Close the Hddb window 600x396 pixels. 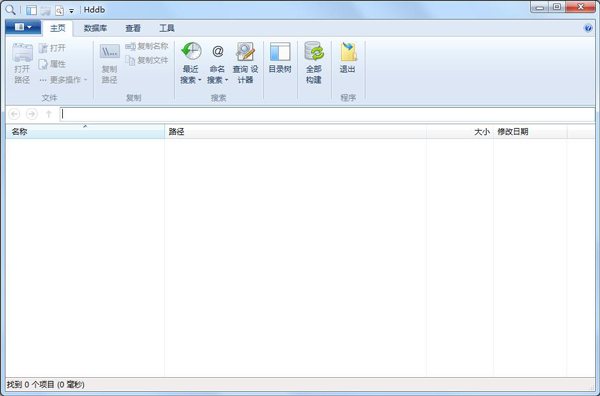click(x=581, y=7)
